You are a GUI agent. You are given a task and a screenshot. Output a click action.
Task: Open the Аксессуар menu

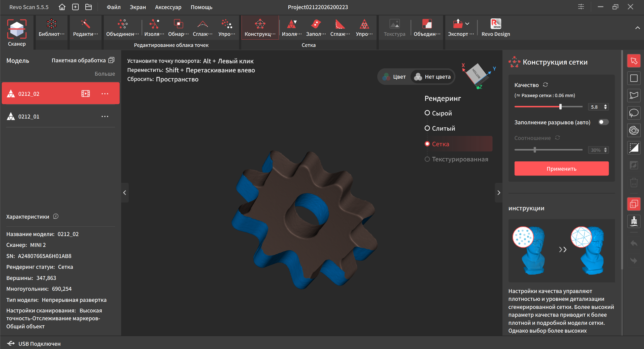[168, 7]
